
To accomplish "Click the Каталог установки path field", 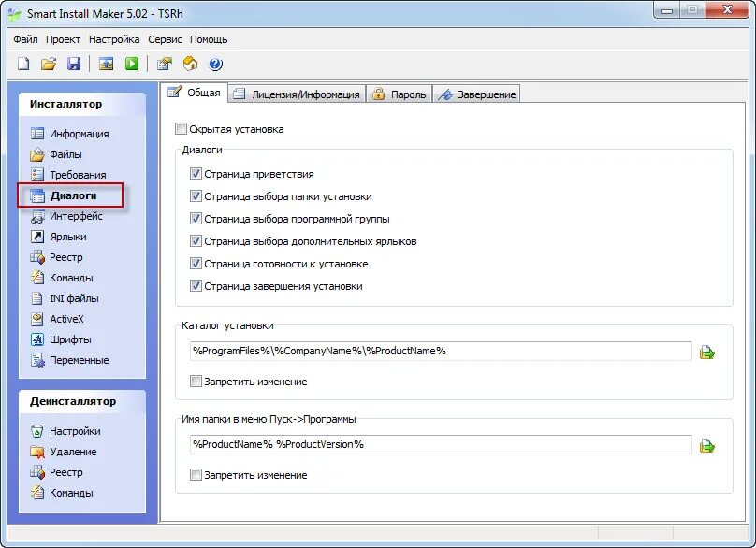I will point(441,351).
